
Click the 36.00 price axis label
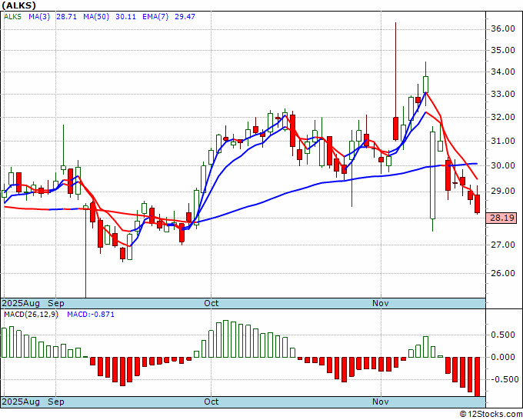pos(503,29)
